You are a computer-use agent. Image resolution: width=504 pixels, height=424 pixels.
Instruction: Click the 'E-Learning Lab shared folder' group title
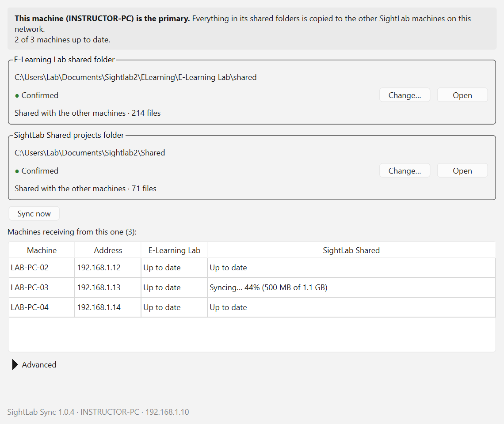pyautogui.click(x=64, y=60)
